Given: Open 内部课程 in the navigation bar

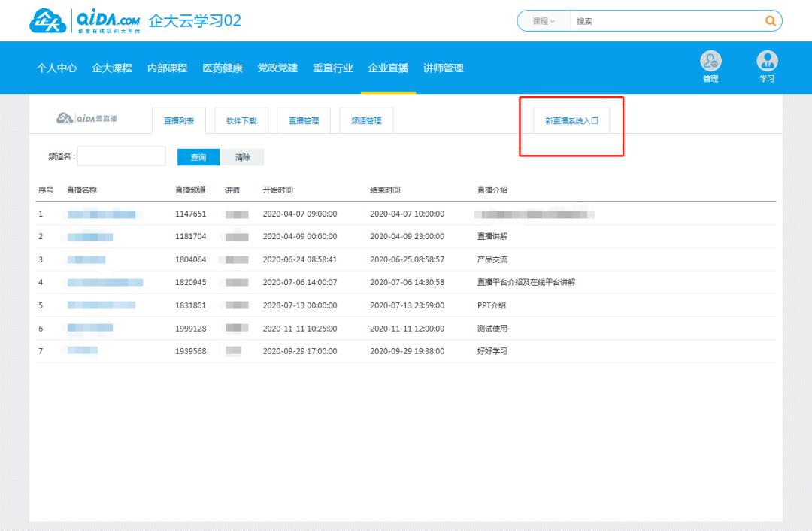Looking at the screenshot, I should [x=167, y=68].
